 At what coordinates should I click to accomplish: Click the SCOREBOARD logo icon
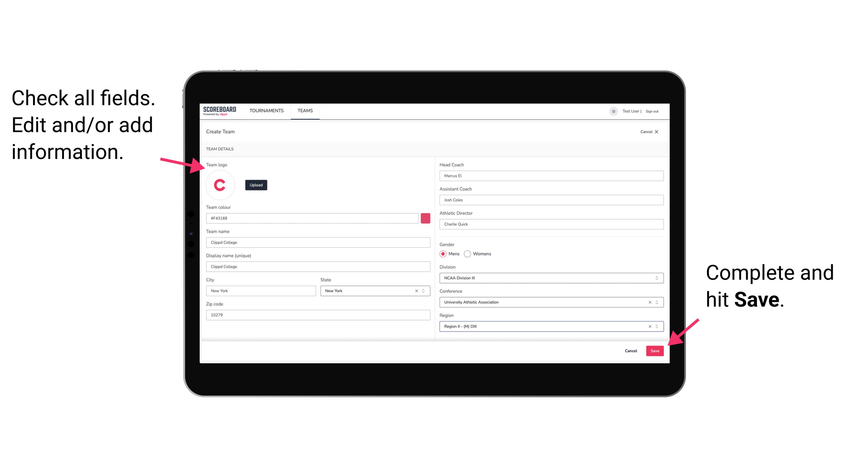pyautogui.click(x=220, y=111)
